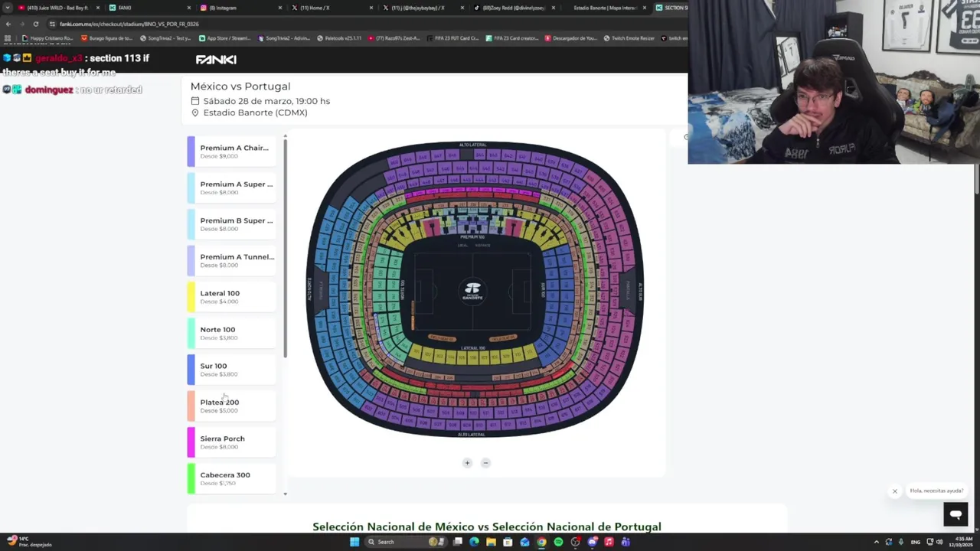Image resolution: width=980 pixels, height=551 pixels.
Task: Switch to the first FANKI tab
Action: [x=149, y=8]
